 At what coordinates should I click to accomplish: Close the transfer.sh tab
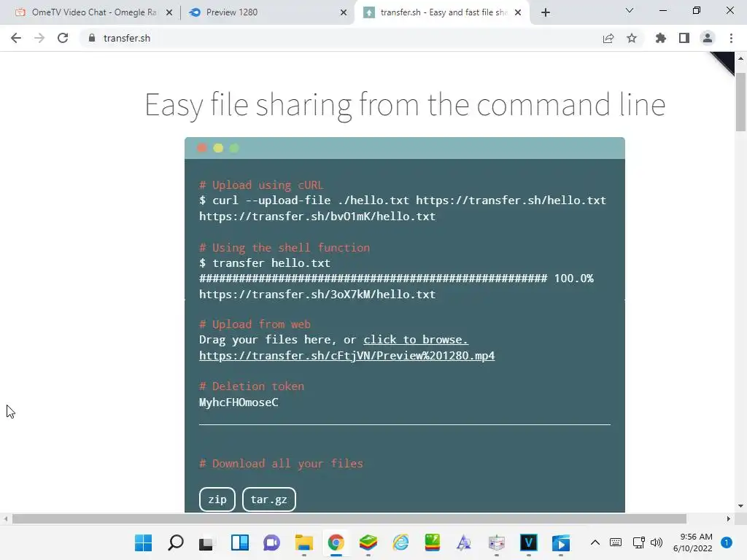click(x=518, y=13)
